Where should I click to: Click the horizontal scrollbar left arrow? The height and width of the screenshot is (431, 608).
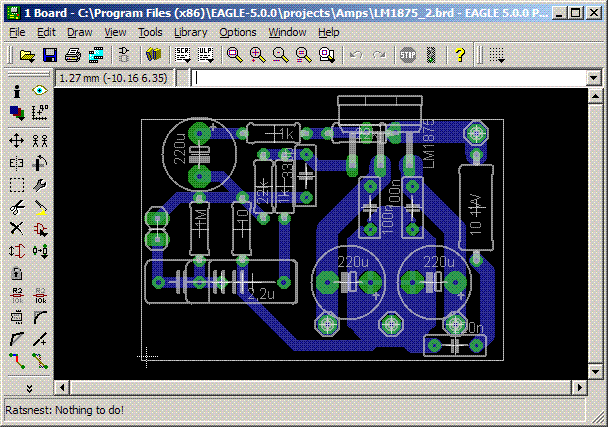pos(62,387)
